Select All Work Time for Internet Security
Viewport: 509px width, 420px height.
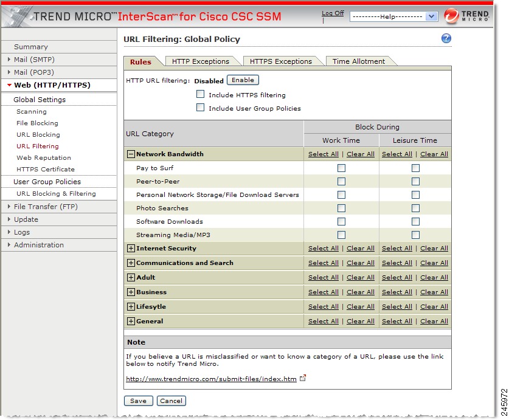coord(324,249)
